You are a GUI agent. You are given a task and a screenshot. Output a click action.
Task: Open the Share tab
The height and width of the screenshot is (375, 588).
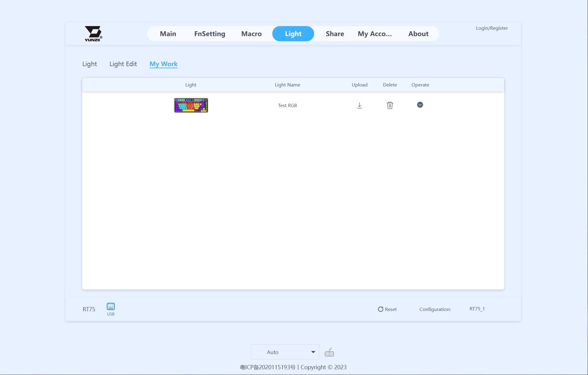(335, 34)
